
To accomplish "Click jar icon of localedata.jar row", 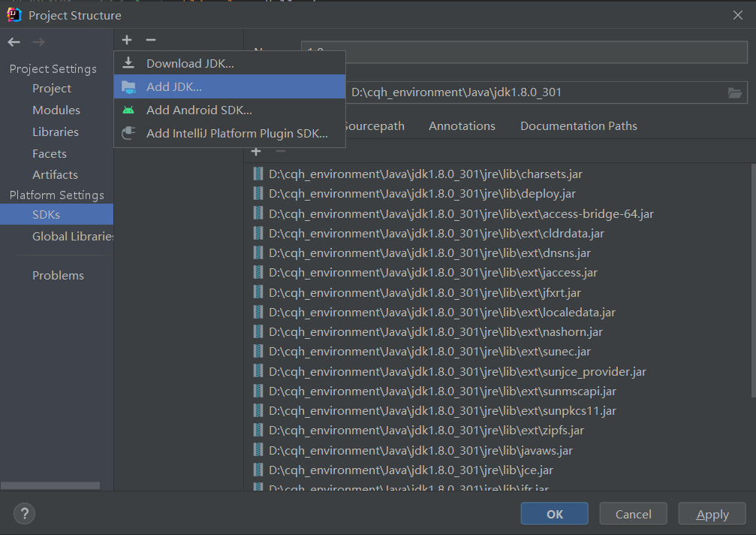I will coord(258,312).
